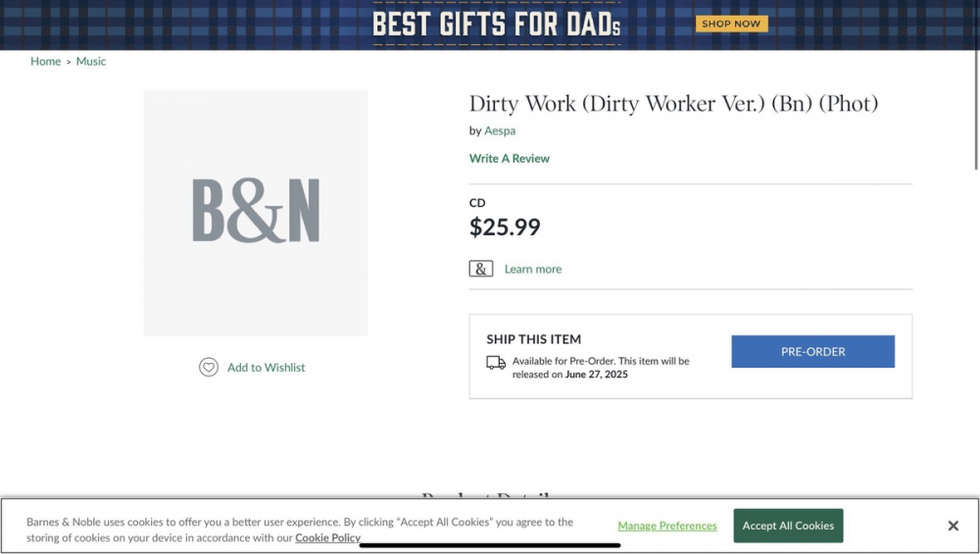This screenshot has width=980, height=554.
Task: Go to Home breadcrumb
Action: tap(45, 61)
